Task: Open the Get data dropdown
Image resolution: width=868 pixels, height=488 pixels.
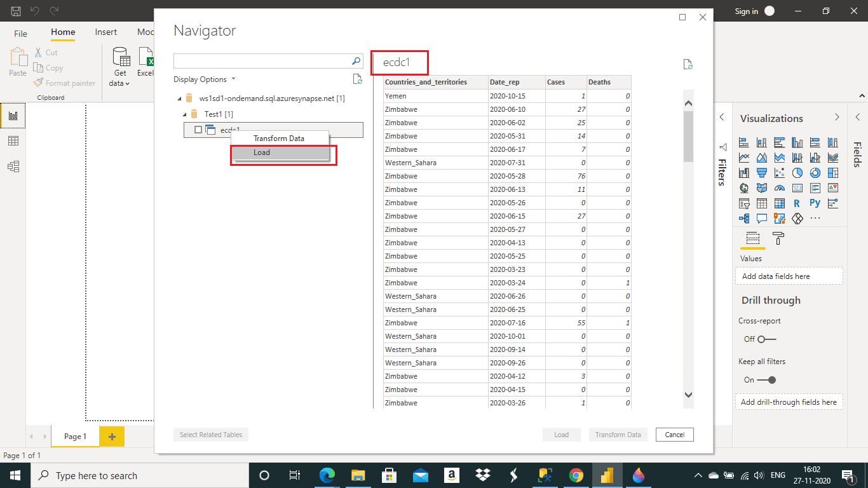Action: [120, 67]
